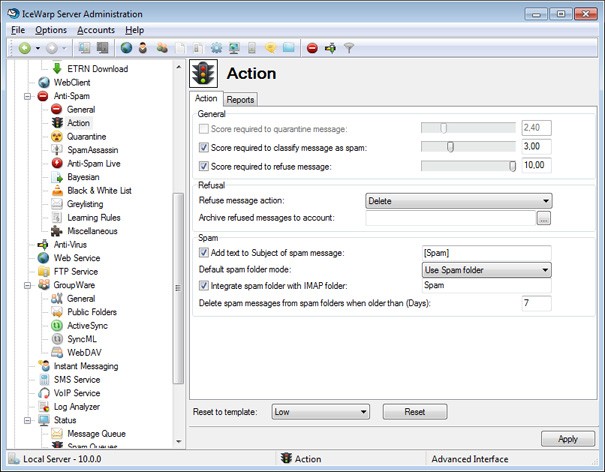The image size is (605, 472).
Task: Click the tree panel scroll down arrow
Action: [x=178, y=442]
